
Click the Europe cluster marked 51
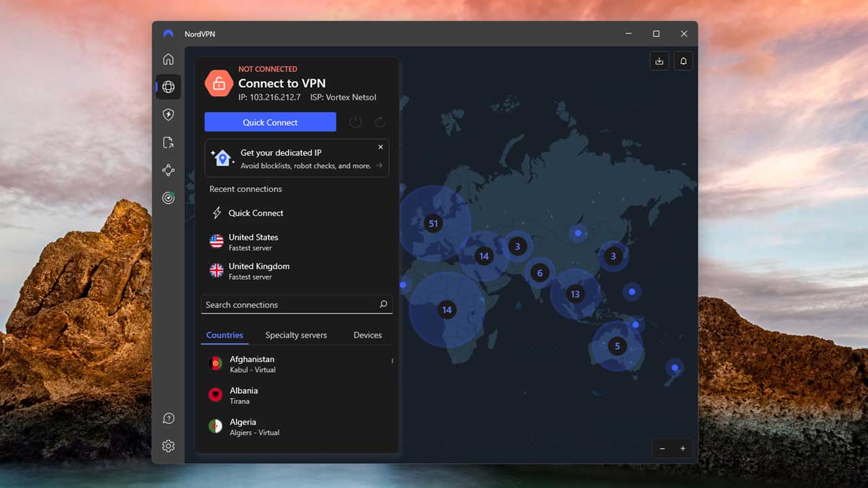point(433,223)
